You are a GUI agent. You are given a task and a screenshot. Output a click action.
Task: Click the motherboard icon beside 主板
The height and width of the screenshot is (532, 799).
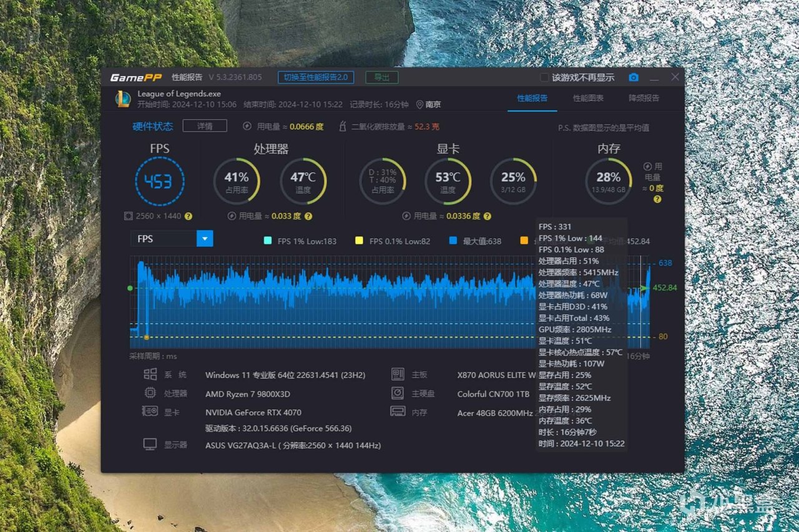point(398,374)
